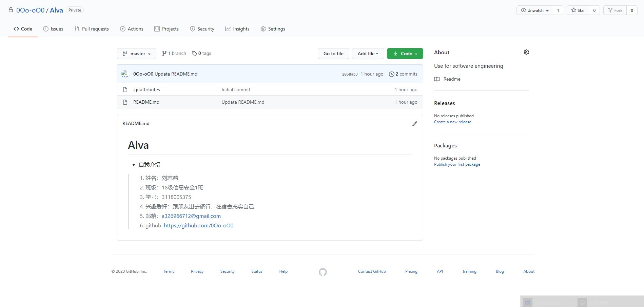Click the student number 3118005375
This screenshot has height=308, width=644.
tap(176, 197)
